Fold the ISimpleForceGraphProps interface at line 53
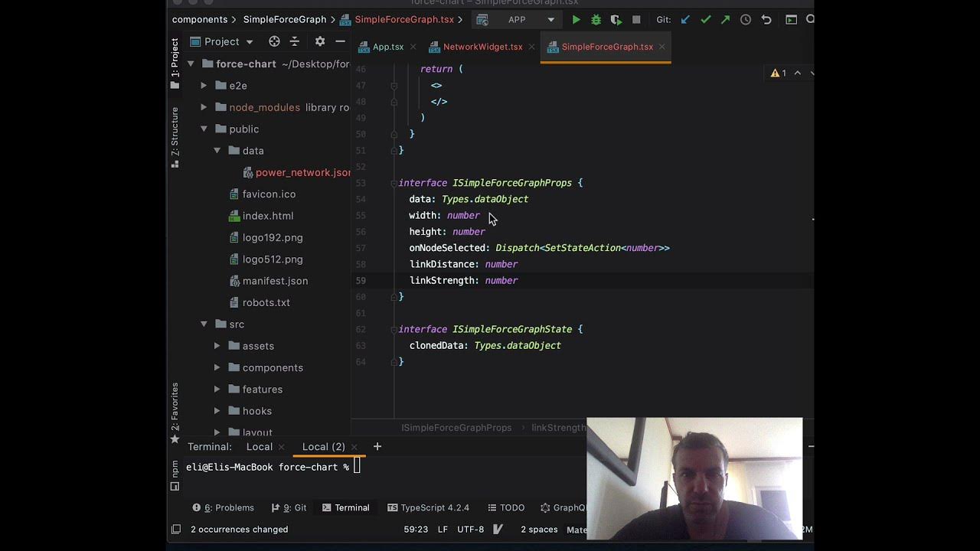 point(394,183)
